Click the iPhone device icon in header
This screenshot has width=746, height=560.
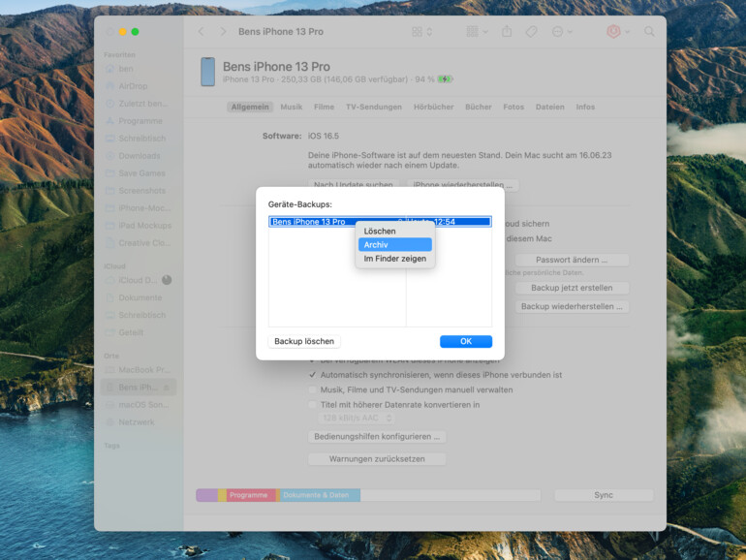tap(207, 72)
